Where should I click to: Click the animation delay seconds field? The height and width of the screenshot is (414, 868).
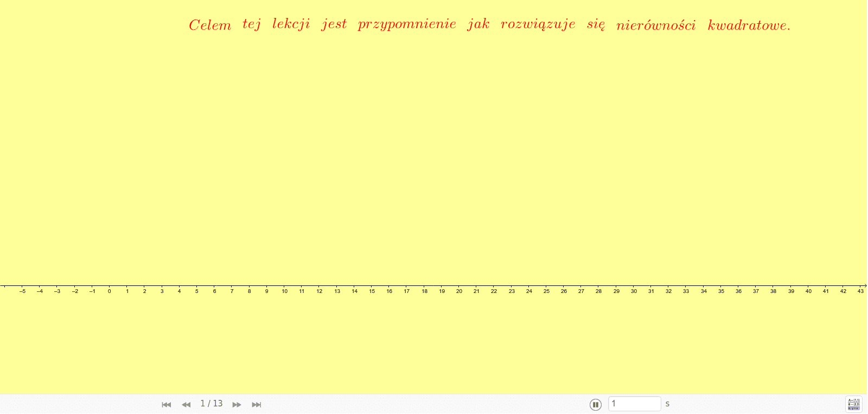[635, 404]
